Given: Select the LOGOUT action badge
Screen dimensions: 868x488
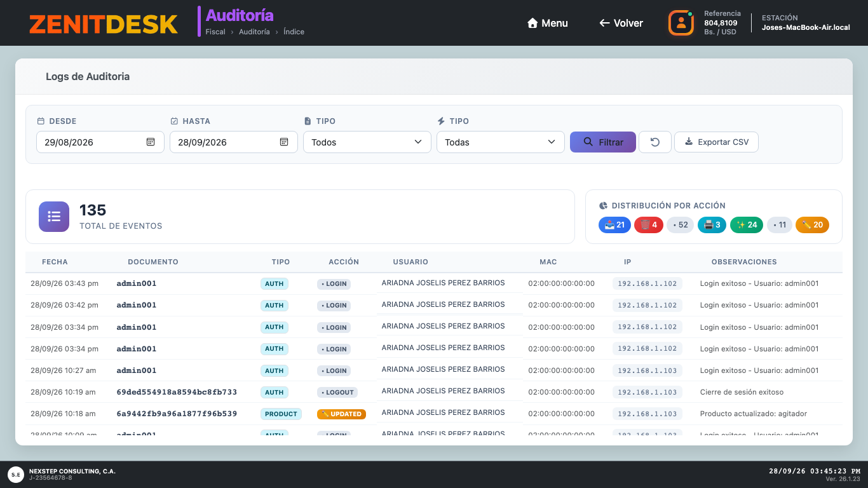Looking at the screenshot, I should pyautogui.click(x=337, y=392).
